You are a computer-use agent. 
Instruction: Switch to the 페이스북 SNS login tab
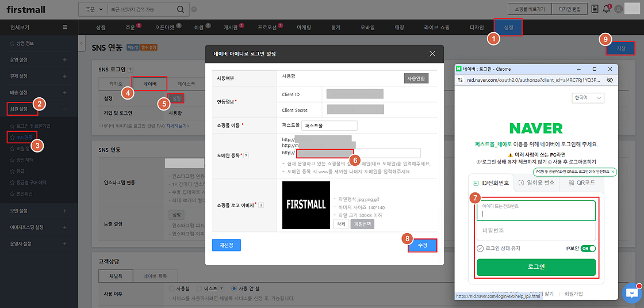(186, 83)
